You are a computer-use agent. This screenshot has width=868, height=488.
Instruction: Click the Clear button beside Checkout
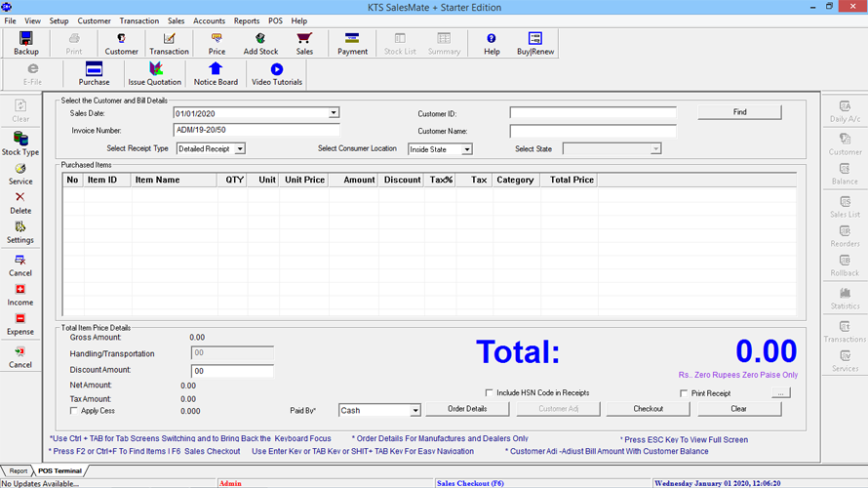coord(738,409)
